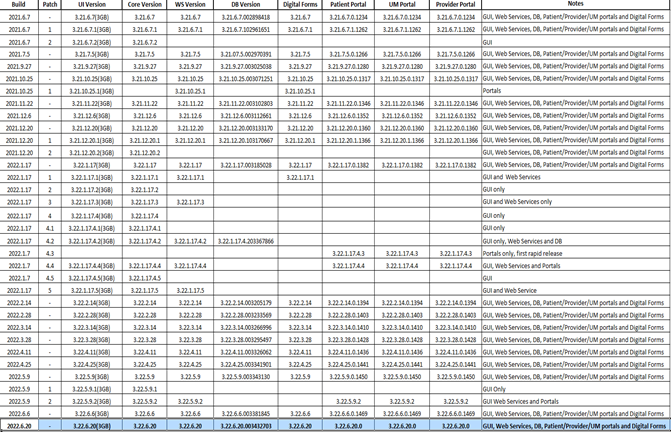Viewport: 671px width, 432px height.
Task: Select the Provider Portal column header
Action: tap(454, 5)
